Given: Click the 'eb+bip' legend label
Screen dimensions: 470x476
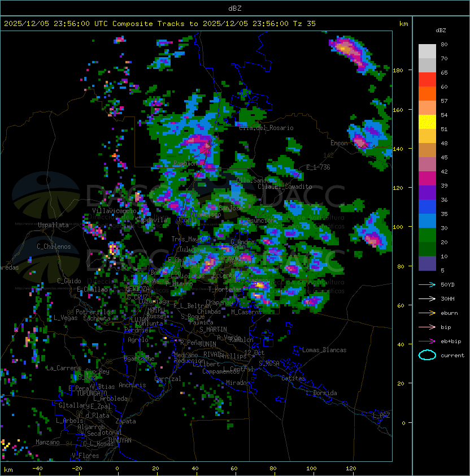Looking at the screenshot, I should pos(451,341).
